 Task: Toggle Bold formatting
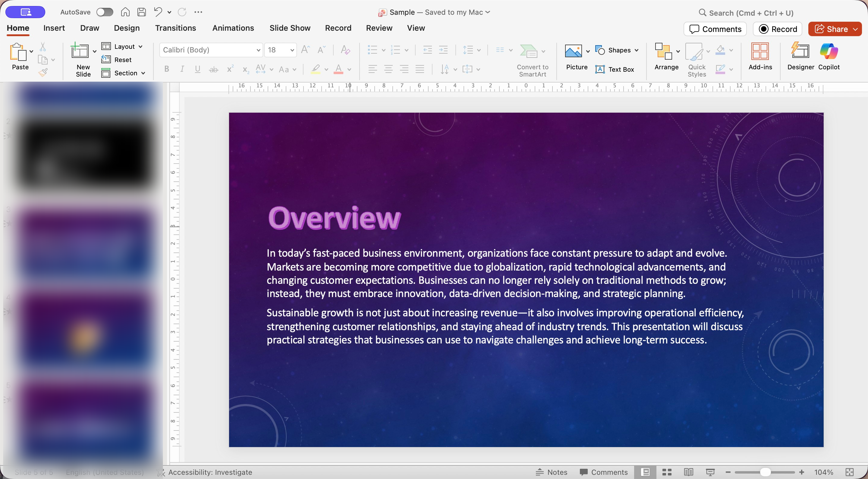[166, 69]
